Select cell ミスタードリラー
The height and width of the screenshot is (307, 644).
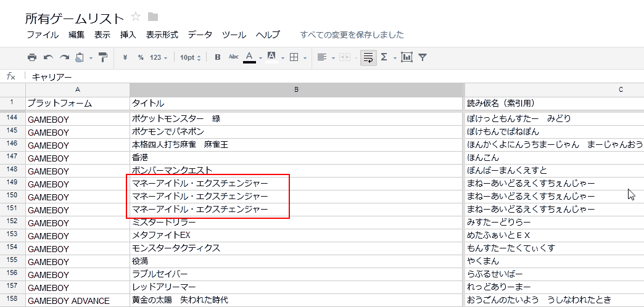[x=297, y=223]
